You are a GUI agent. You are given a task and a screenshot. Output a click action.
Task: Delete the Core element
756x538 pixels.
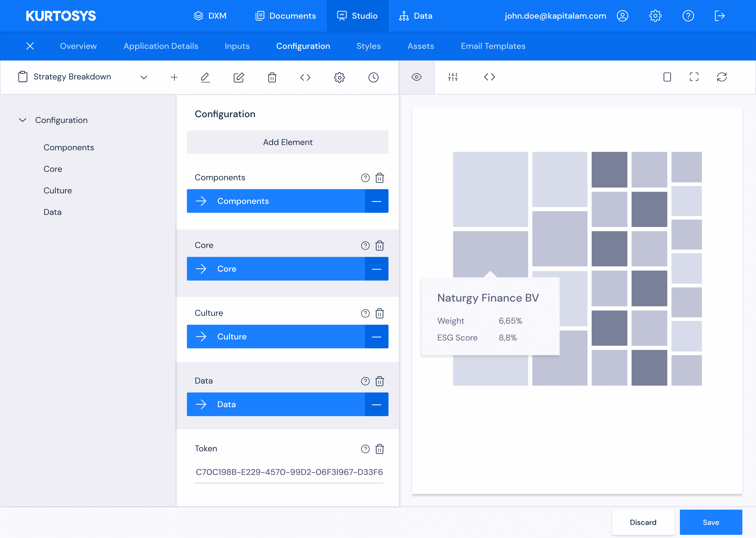(380, 245)
